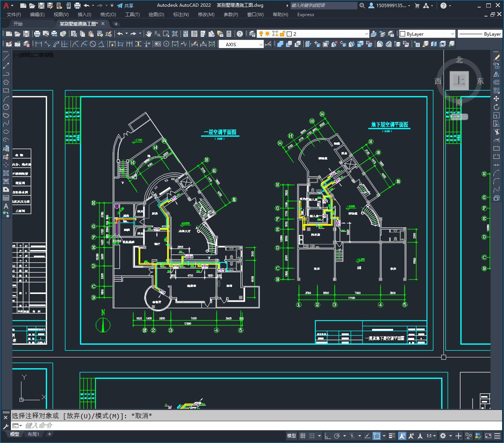
Task: Click the Cut scissors icon in standard toolbar
Action: coord(74,34)
